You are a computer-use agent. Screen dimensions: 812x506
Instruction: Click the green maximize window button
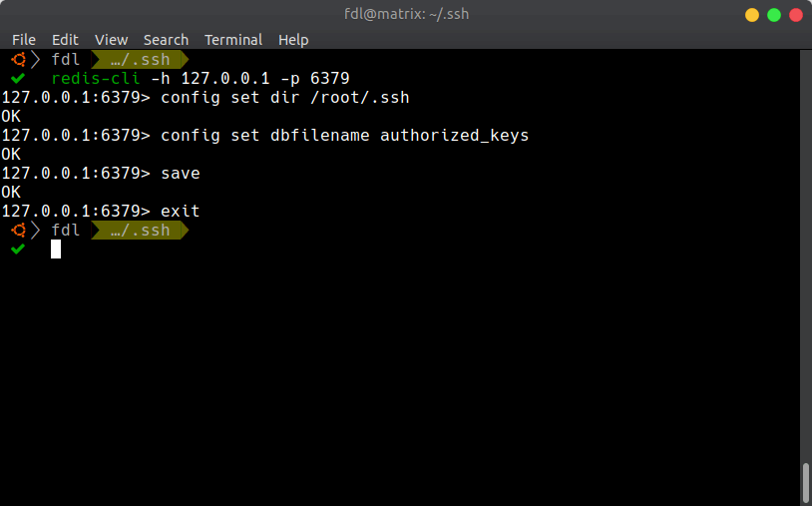click(774, 15)
